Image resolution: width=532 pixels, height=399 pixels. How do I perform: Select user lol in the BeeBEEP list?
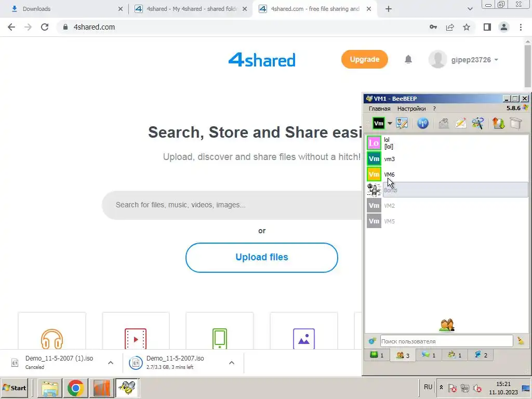click(x=447, y=143)
